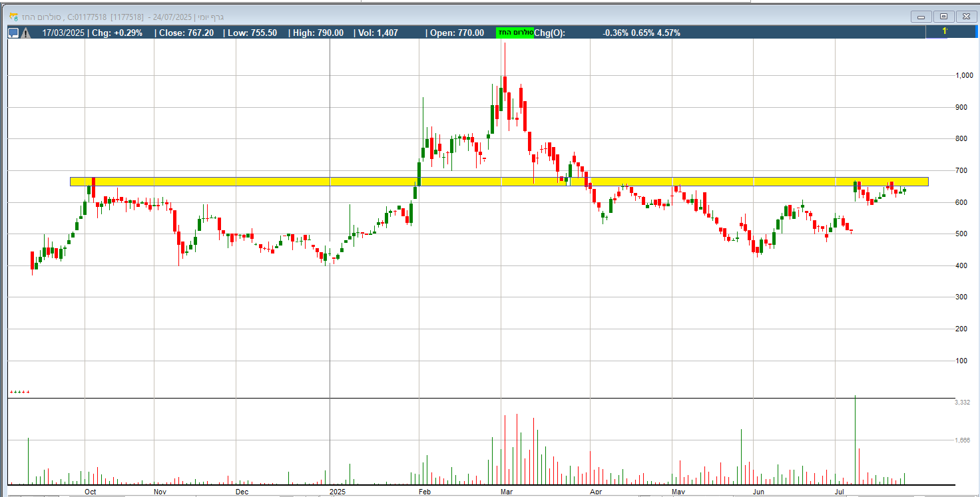Click the May label on the time axis
This screenshot has height=497, width=980.
(678, 492)
